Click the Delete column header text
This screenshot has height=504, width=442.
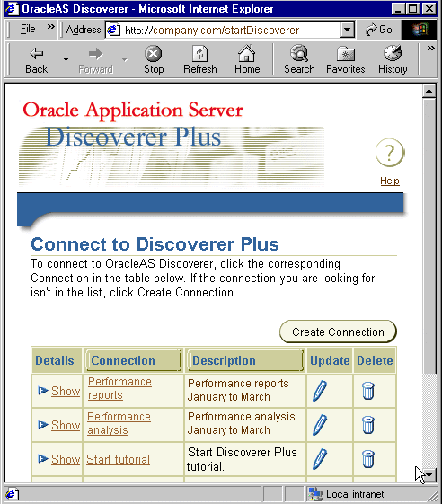[x=375, y=360]
